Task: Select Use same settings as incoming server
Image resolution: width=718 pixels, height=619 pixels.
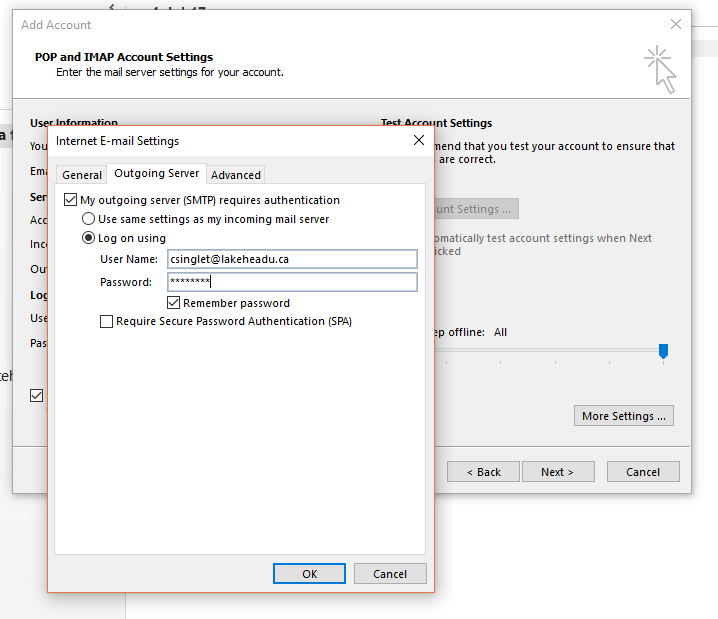Action: 89,219
